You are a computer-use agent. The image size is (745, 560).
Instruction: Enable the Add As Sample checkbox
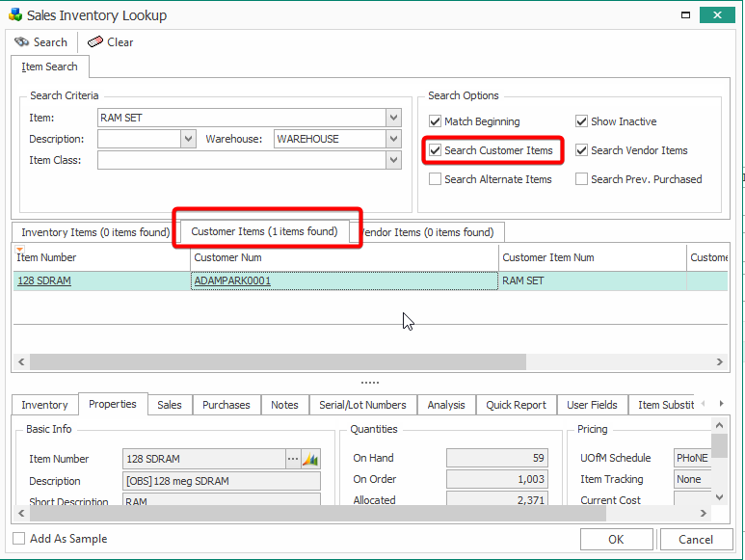[19, 539]
